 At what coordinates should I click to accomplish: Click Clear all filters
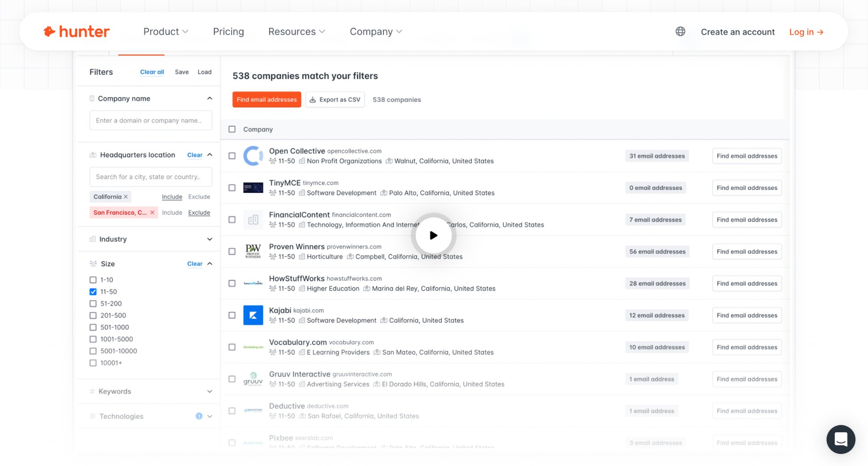click(152, 72)
